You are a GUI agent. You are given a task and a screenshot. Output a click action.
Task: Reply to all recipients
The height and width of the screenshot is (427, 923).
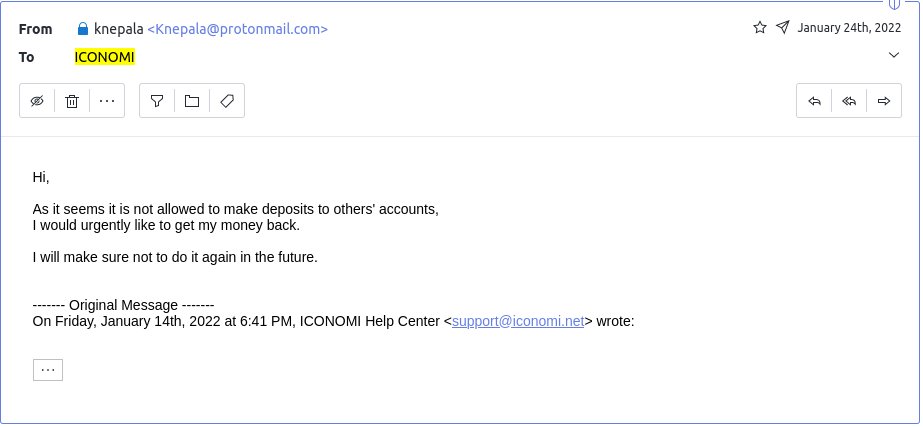click(x=849, y=101)
